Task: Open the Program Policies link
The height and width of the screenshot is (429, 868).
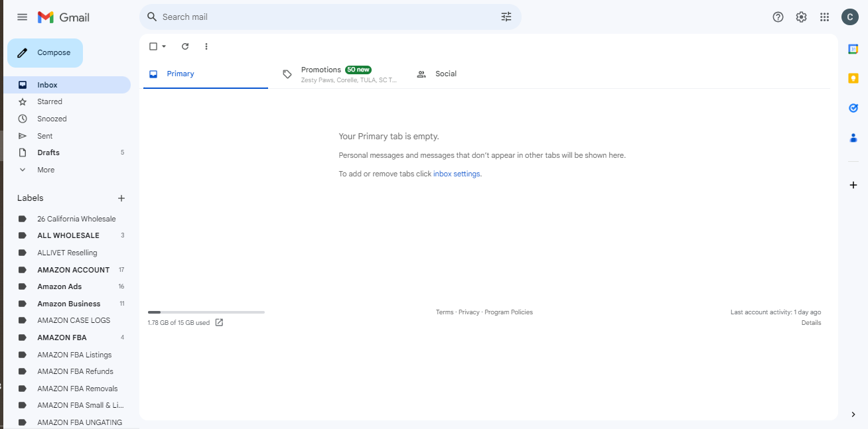Action: (x=508, y=312)
